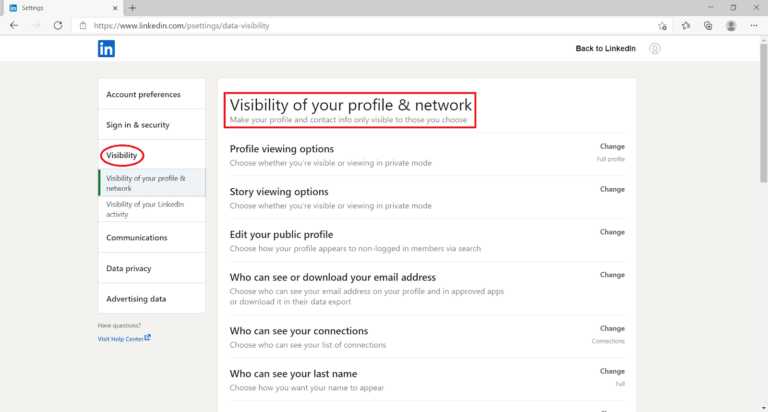
Task: Expand Sign in & security section
Action: click(152, 124)
